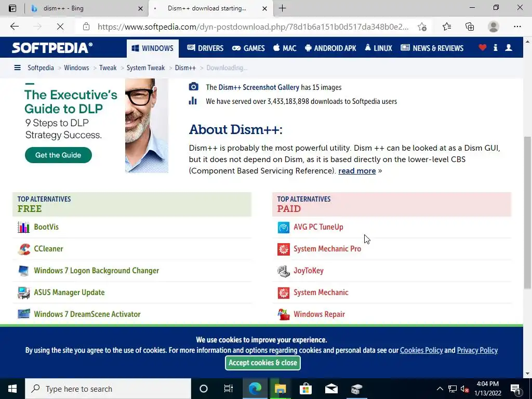Click the AVG PC TuneUp text link
Image resolution: width=532 pixels, height=399 pixels.
click(x=318, y=227)
